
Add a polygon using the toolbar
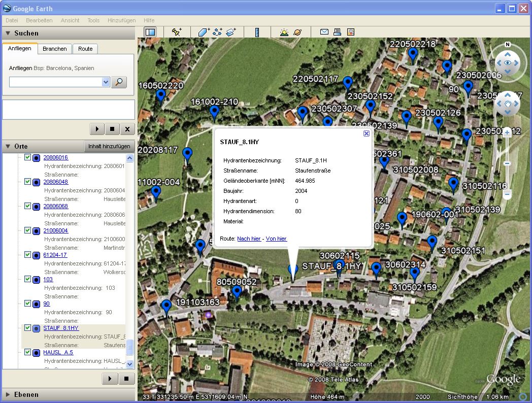point(204,32)
